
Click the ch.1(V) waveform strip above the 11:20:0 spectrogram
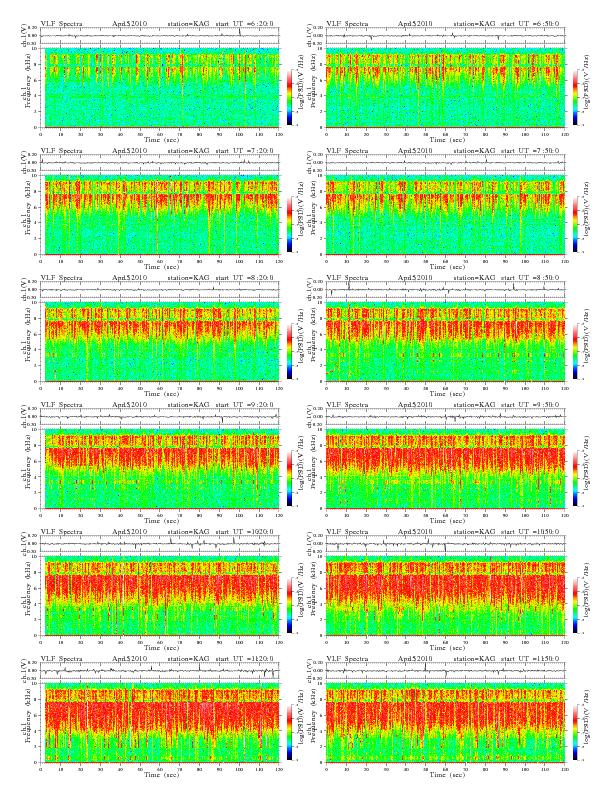(x=160, y=671)
